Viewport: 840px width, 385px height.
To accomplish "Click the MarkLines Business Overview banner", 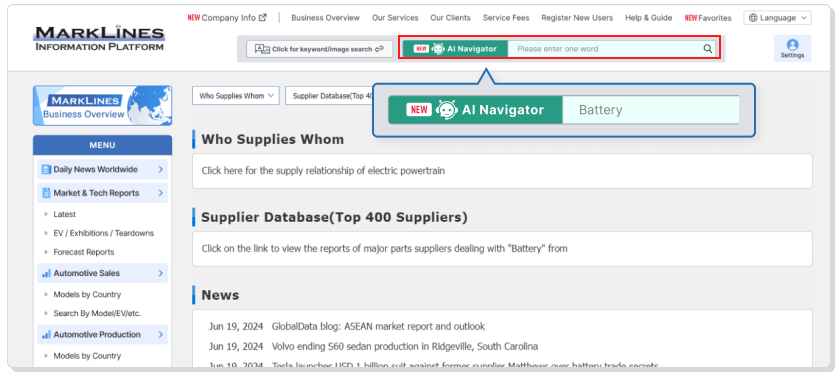I will [102, 105].
